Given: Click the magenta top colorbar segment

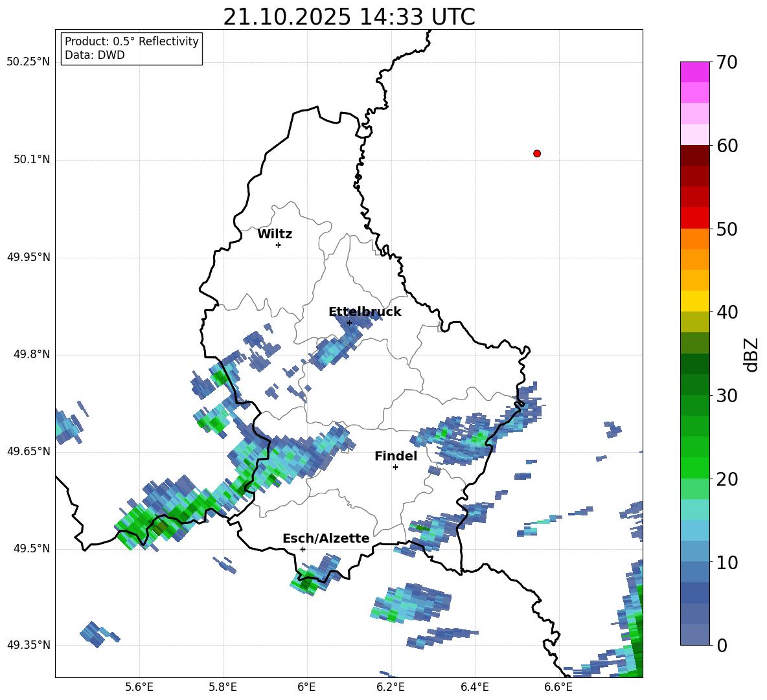Looking at the screenshot, I should click(x=694, y=73).
